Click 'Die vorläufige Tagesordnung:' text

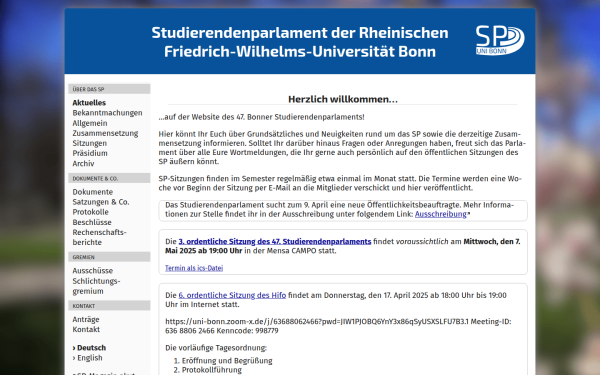click(216, 347)
